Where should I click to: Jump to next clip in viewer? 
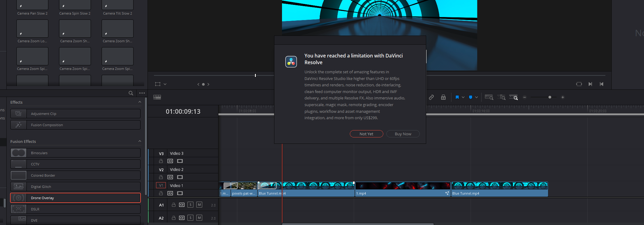click(x=590, y=84)
